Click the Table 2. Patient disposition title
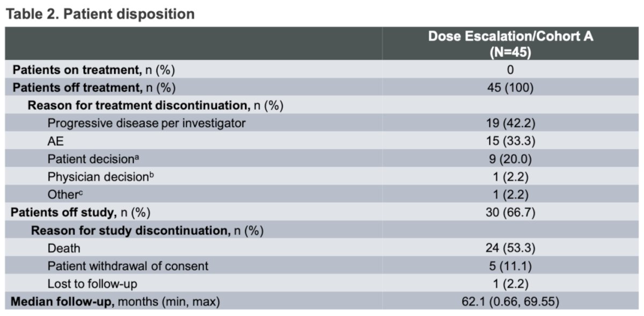Viewport: 644px width, 316px height. (x=99, y=14)
